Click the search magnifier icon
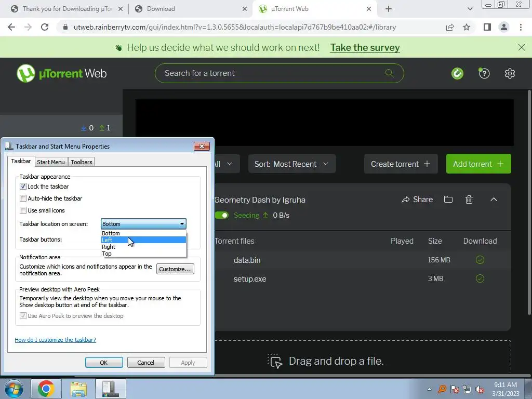The height and width of the screenshot is (399, 532). [x=389, y=73]
